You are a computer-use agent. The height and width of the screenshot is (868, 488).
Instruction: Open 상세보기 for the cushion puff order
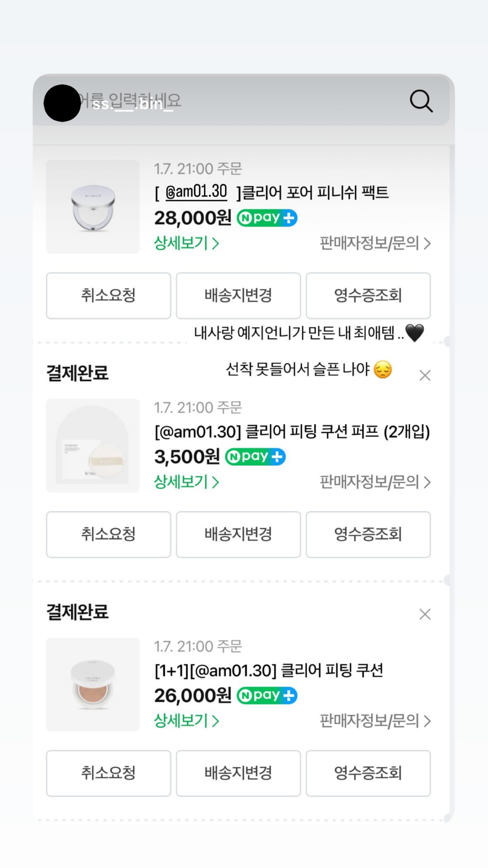coord(186,482)
